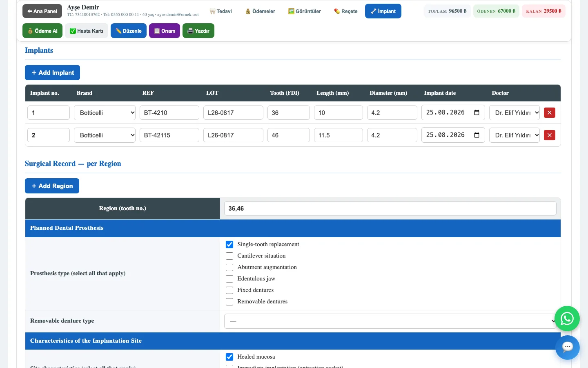This screenshot has width=588, height=368.
Task: Click the ÖDENEN 67000 ₺ paid badge
Action: pos(496,11)
